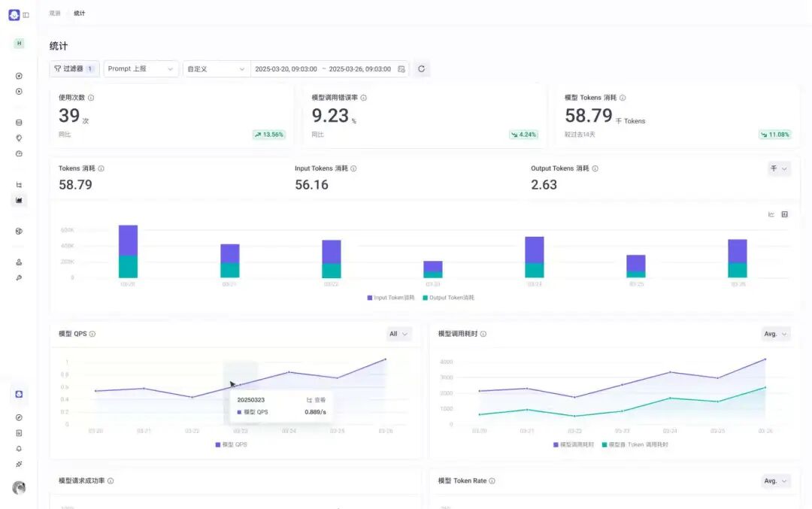Open the Avg. dropdown in 模型调用耗时 panel
Screen dimensions: 812x509
[x=776, y=334]
